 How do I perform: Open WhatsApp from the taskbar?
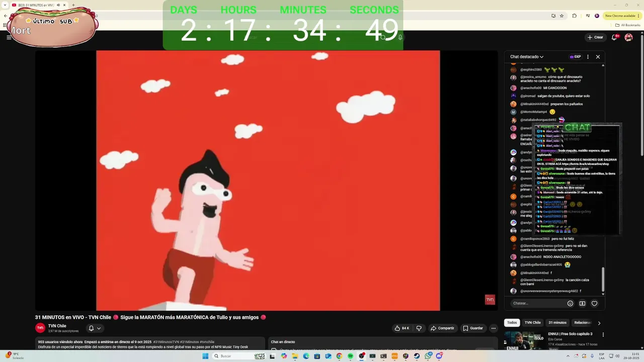pos(428,356)
